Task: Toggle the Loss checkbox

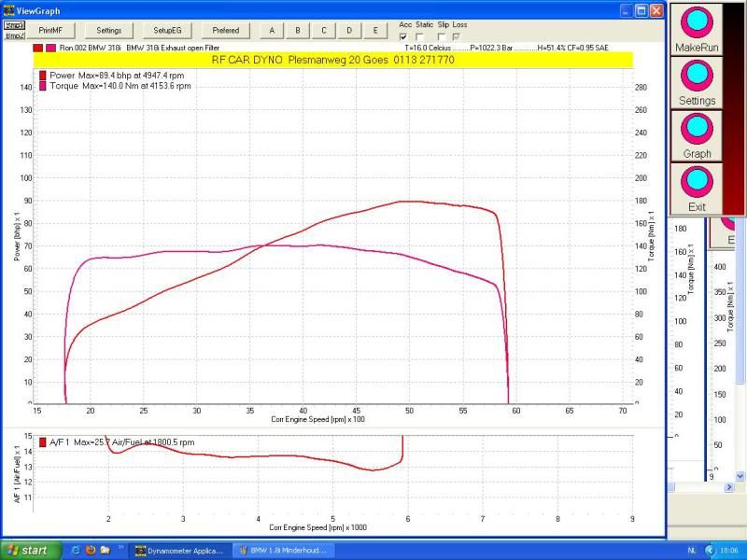Action: pyautogui.click(x=456, y=36)
